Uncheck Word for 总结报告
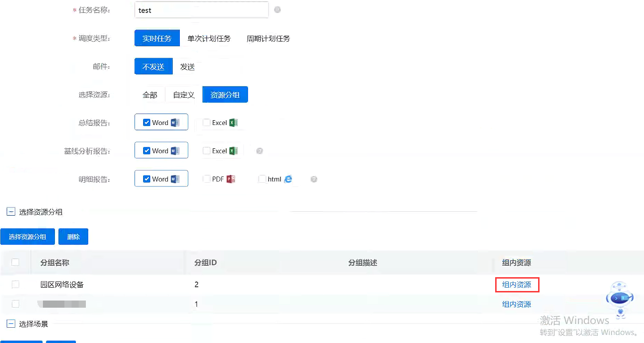Viewport: 644px width, 343px height. pyautogui.click(x=147, y=123)
